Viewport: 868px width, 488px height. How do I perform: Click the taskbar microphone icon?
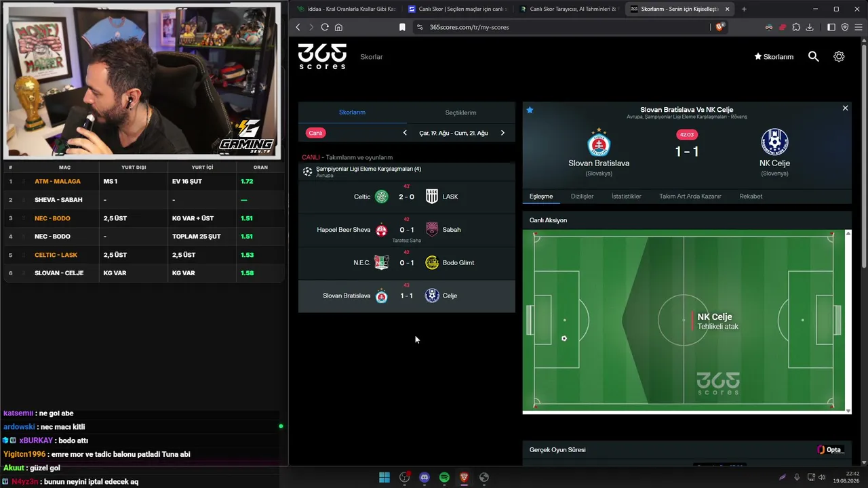[797, 477]
